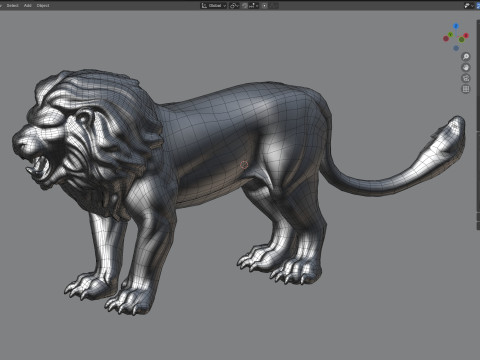The image size is (480, 360).
Task: Toggle snapping magnet icon
Action: pyautogui.click(x=245, y=6)
